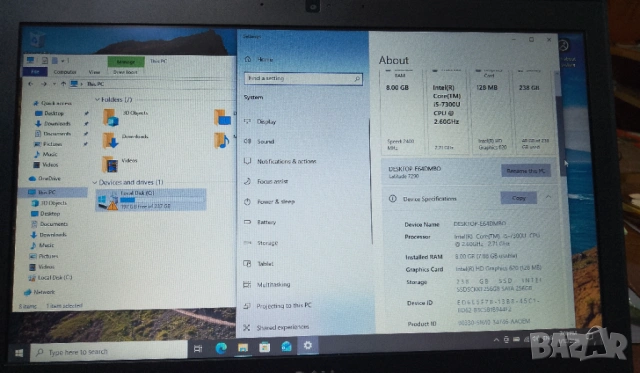Screen dimensions: 640x373
Task: Click the Find a setting search box
Action: [x=303, y=78]
